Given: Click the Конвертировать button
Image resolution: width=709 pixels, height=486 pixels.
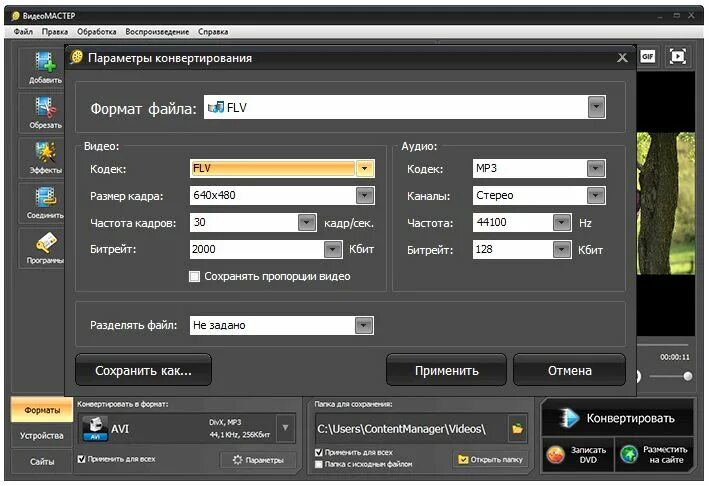Looking at the screenshot, I should (x=618, y=418).
